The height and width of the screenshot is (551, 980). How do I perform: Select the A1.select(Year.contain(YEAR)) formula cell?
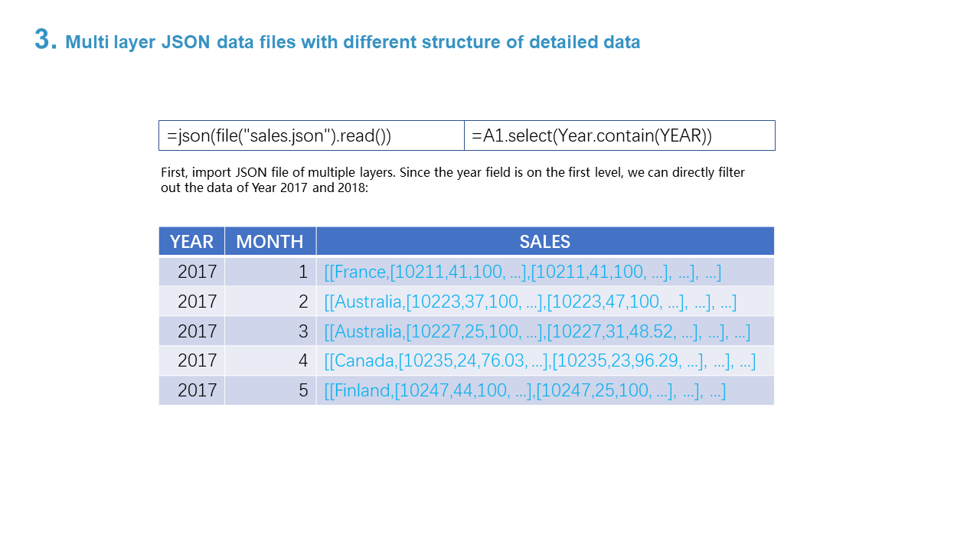[619, 136]
